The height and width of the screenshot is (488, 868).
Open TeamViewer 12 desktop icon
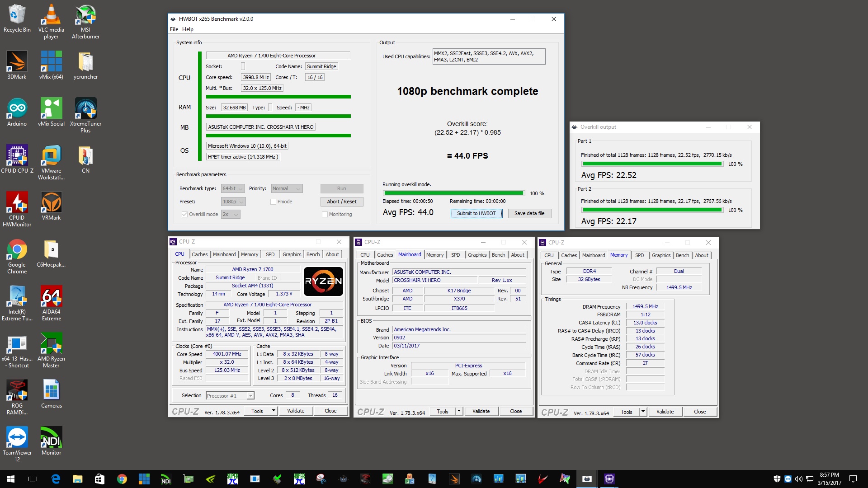coord(17,444)
